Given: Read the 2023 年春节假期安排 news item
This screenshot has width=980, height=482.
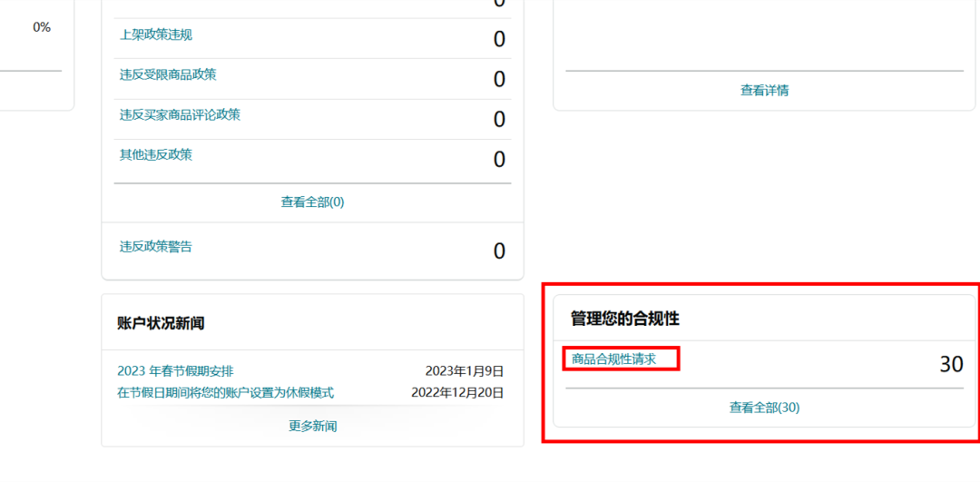Looking at the screenshot, I should click(x=175, y=370).
